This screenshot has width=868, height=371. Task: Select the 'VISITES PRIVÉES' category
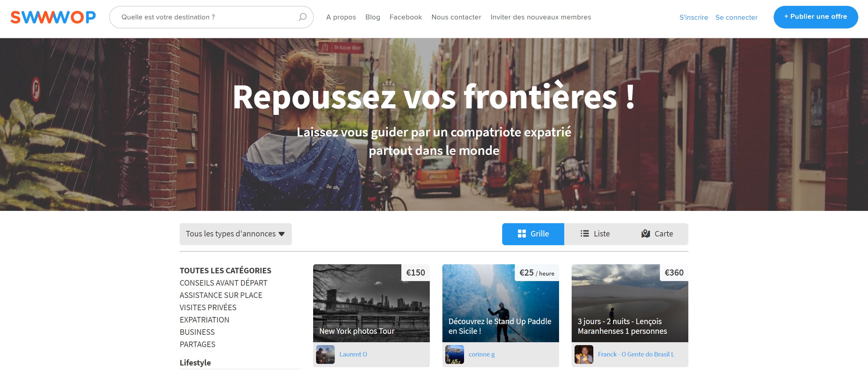(208, 308)
